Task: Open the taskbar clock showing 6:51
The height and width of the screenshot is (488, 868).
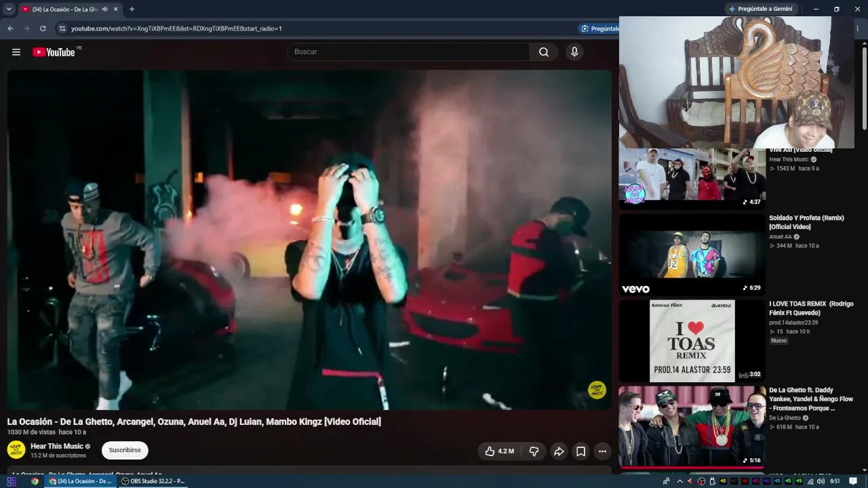Action: pyautogui.click(x=835, y=481)
